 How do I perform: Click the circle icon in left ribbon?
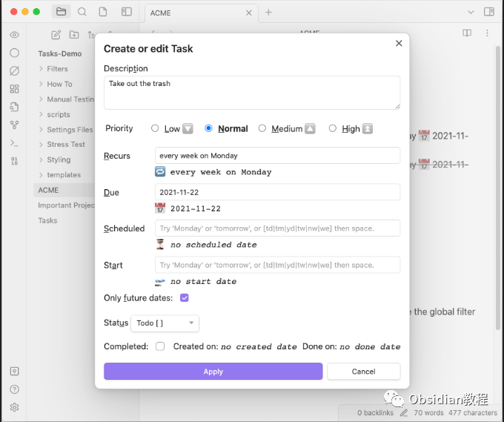point(14,53)
